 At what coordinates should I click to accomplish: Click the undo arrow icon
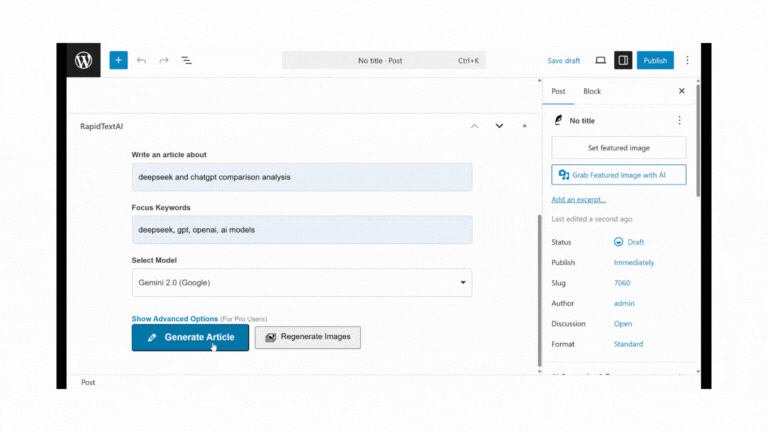141,61
